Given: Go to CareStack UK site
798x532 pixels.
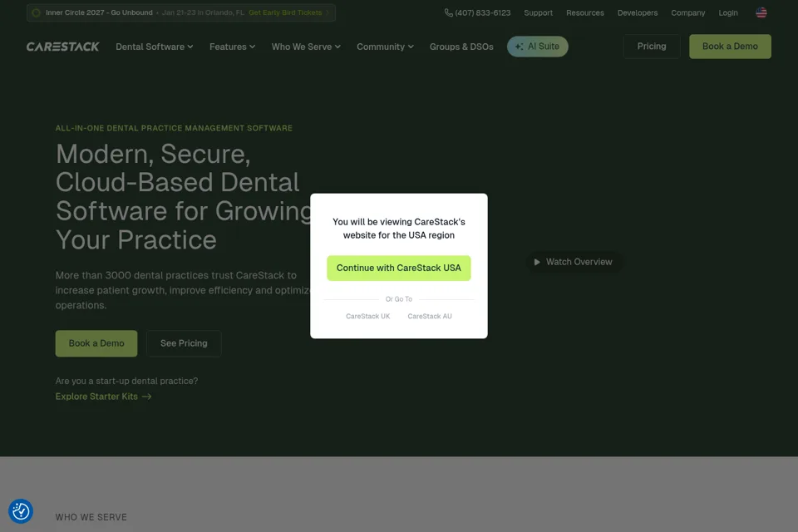Looking at the screenshot, I should coord(367,316).
